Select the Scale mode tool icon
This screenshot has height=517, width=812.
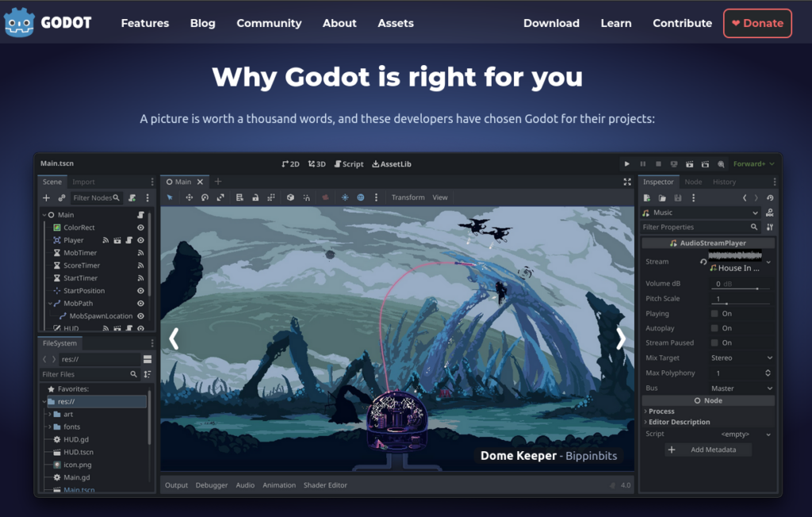pyautogui.click(x=220, y=197)
